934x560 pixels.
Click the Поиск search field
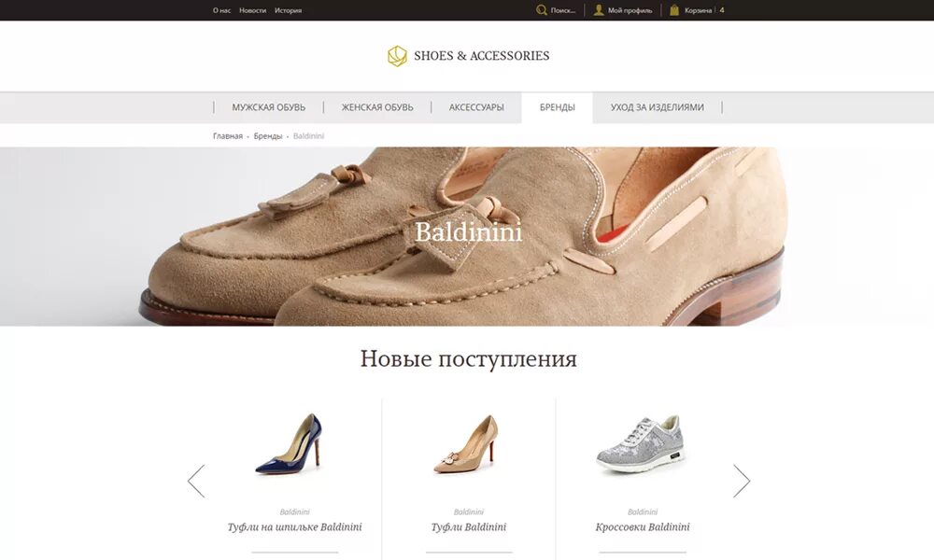[x=563, y=10]
